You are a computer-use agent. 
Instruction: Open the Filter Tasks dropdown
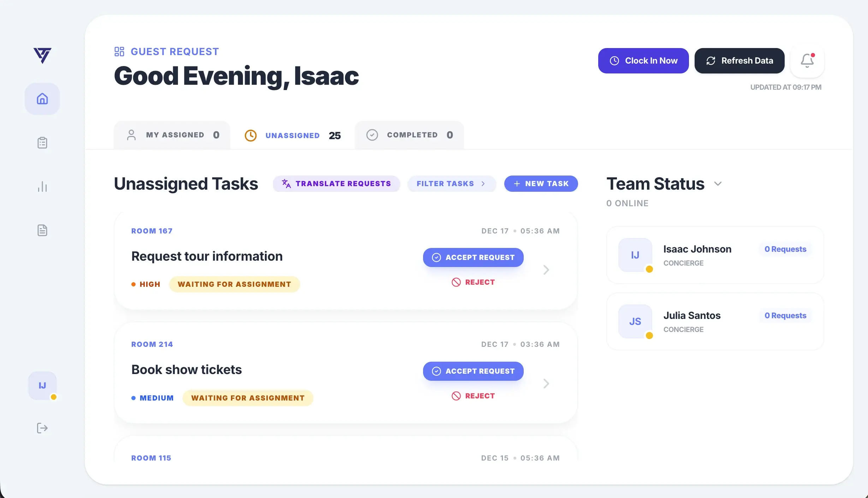coord(452,184)
